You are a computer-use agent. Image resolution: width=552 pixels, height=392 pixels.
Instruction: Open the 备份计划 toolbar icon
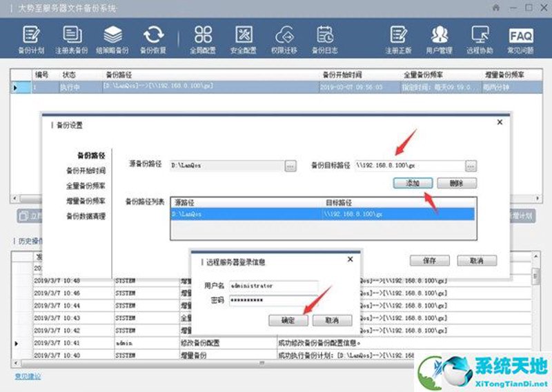click(31, 40)
